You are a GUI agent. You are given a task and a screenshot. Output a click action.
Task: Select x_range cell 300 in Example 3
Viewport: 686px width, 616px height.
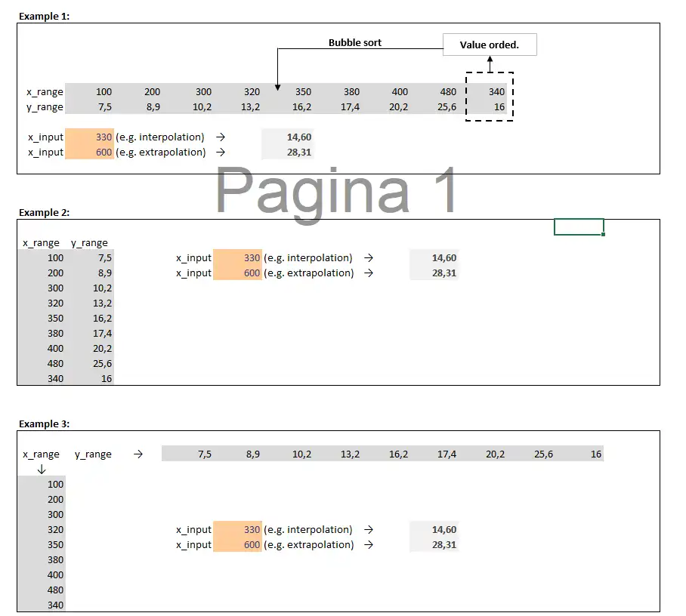click(x=42, y=515)
